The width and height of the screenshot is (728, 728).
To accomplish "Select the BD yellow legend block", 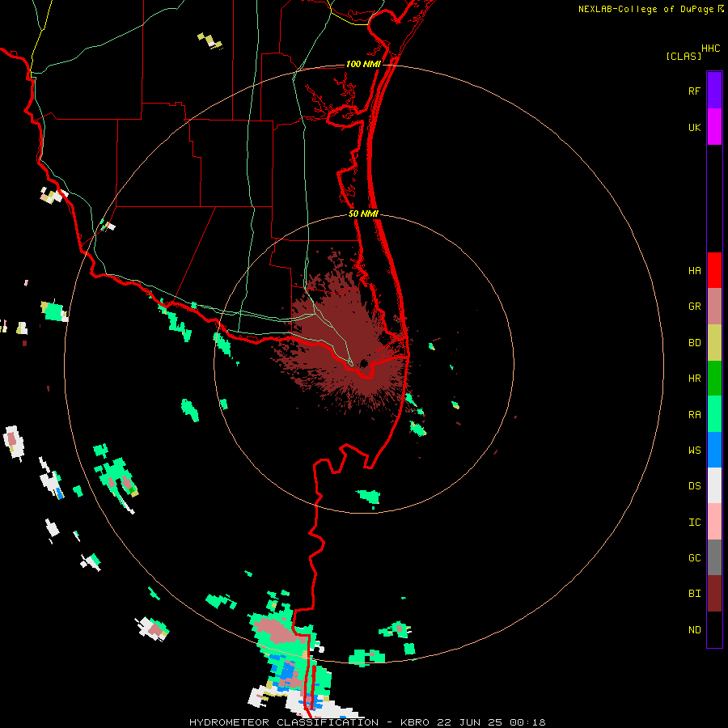I will pos(714,343).
